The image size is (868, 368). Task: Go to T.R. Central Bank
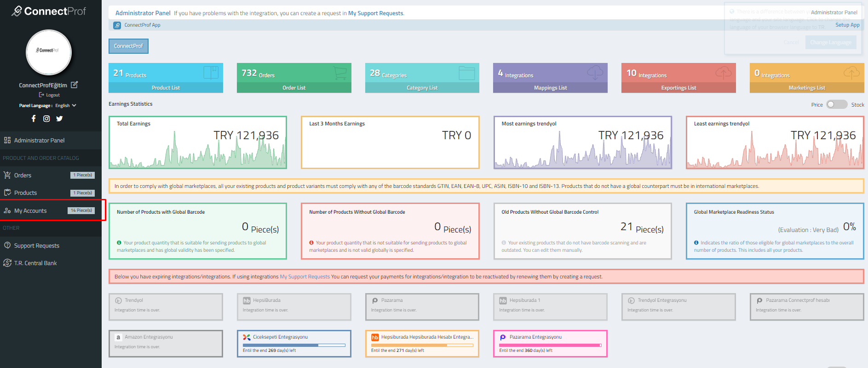[x=35, y=263]
